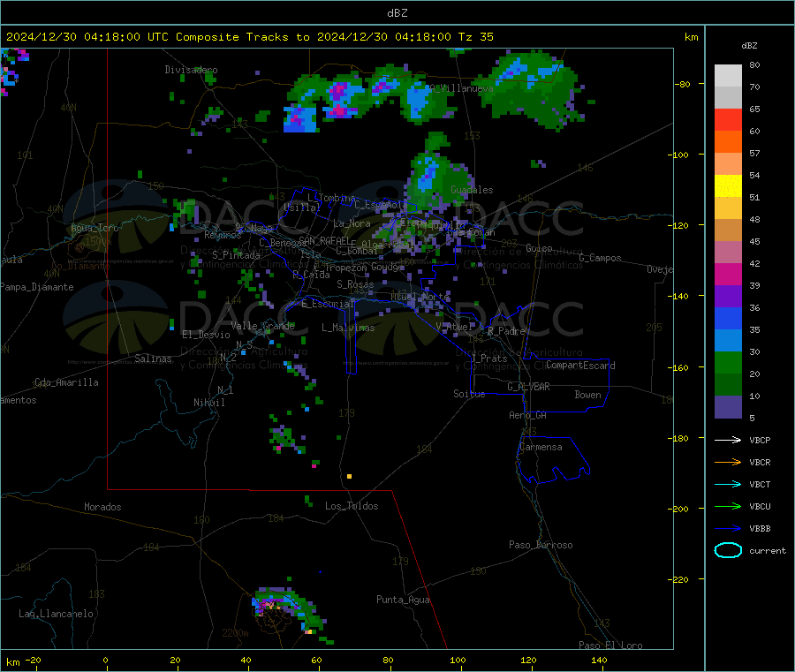Click the Cda_Amarilla place label
This screenshot has width=795, height=672.
click(66, 382)
